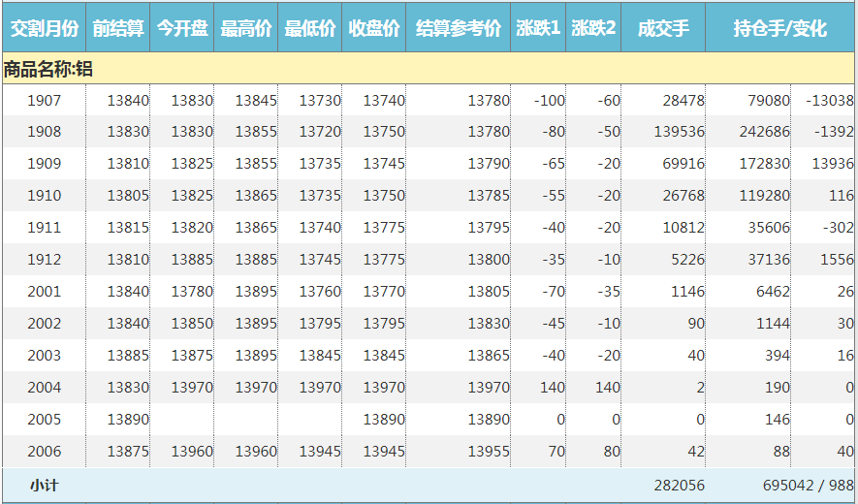Click the 前结算 column header

(118, 28)
